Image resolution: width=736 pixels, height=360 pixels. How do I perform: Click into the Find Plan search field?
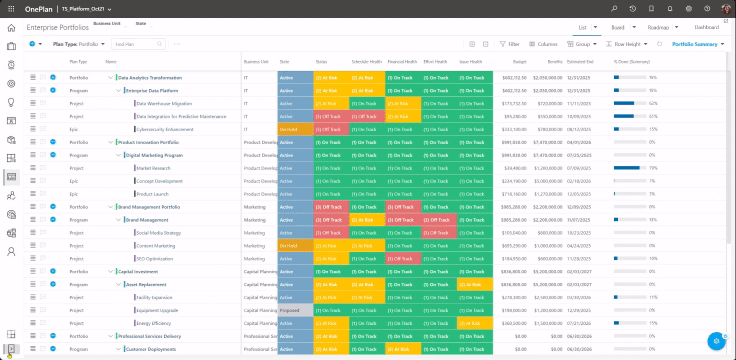[138, 44]
